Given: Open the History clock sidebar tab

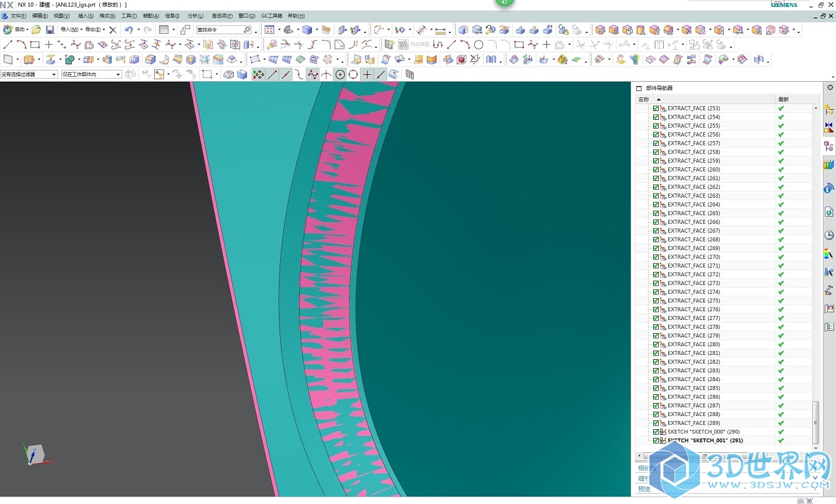Looking at the screenshot, I should (x=829, y=235).
